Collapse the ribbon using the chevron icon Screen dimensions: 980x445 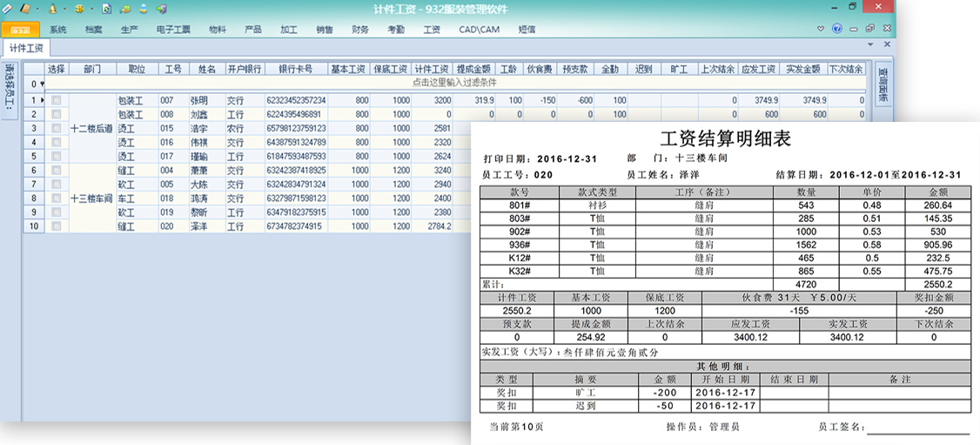[x=822, y=29]
